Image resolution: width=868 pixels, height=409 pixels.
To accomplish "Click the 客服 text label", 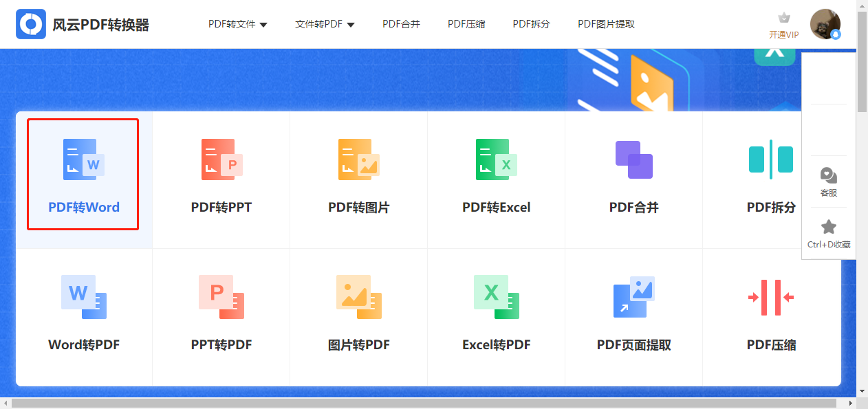I will 829,193.
